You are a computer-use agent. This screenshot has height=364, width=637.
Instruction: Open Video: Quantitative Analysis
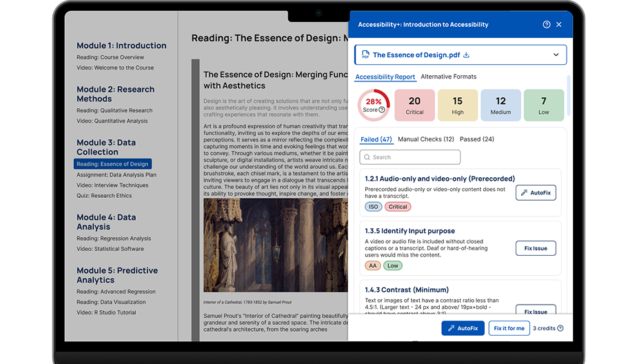tap(112, 121)
